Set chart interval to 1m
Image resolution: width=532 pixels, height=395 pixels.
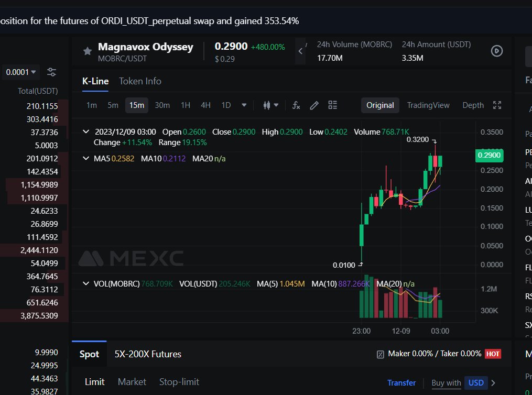(x=92, y=105)
